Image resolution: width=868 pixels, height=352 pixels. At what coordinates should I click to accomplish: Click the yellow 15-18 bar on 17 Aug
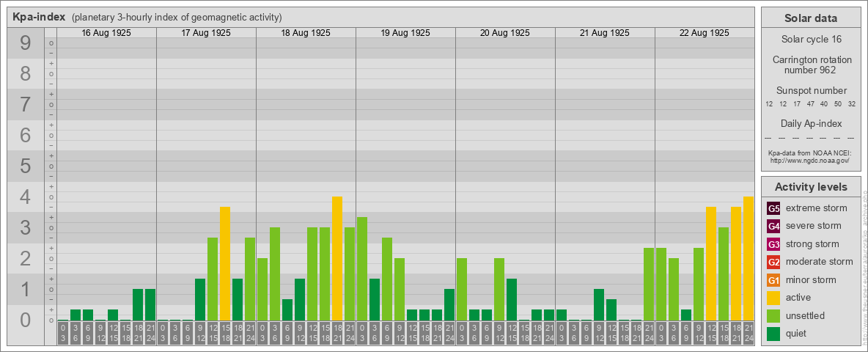point(225,263)
